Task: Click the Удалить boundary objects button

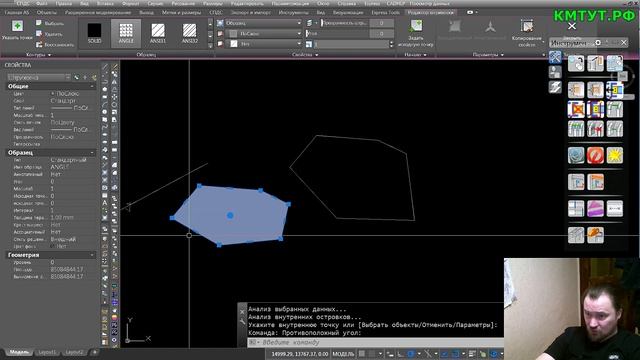Action: pyautogui.click(x=49, y=34)
